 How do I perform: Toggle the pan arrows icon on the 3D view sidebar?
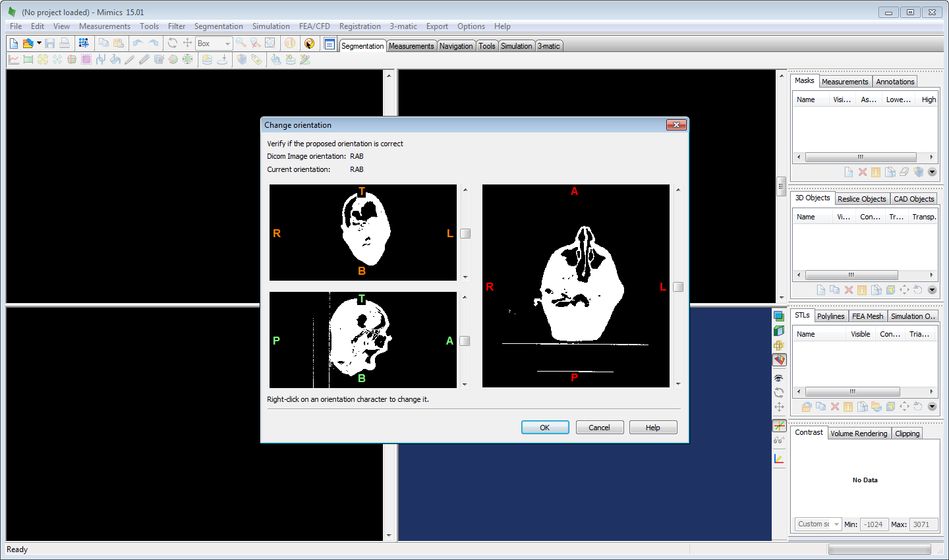click(x=779, y=407)
